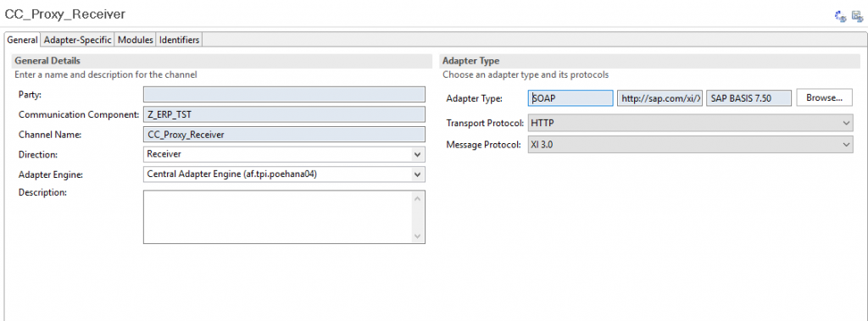Switch to the Modules tab

[x=136, y=40]
